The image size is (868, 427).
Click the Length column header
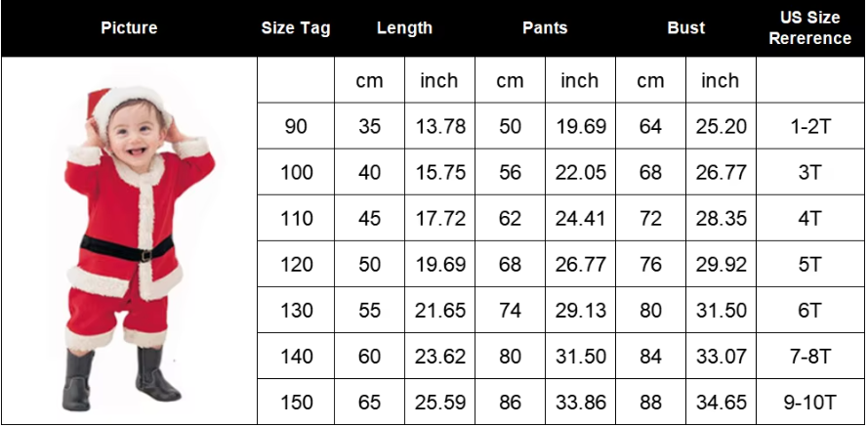[x=404, y=27]
